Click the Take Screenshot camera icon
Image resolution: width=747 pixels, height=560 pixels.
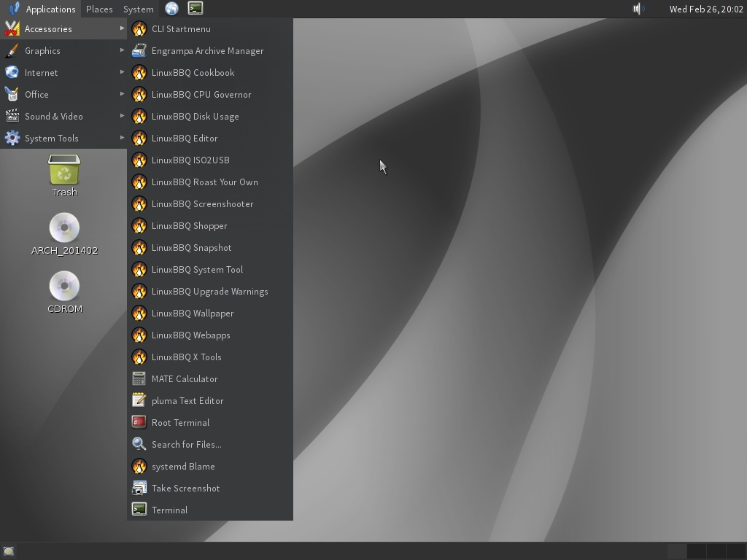point(139,489)
